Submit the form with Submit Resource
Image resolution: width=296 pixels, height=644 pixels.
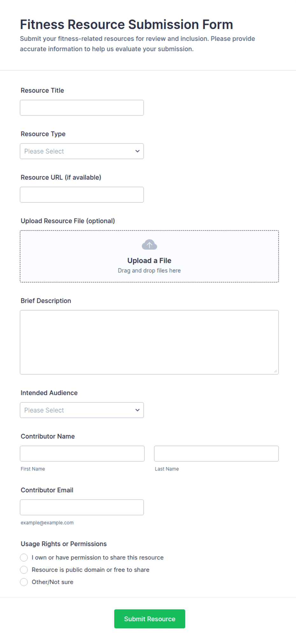pos(150,619)
